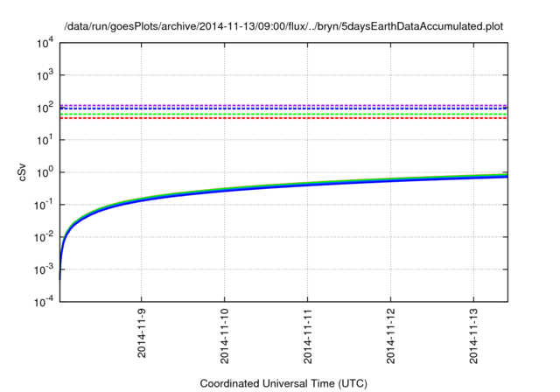Click the 2014-11-11 date tick label
This screenshot has height=392, width=560.
307,336
